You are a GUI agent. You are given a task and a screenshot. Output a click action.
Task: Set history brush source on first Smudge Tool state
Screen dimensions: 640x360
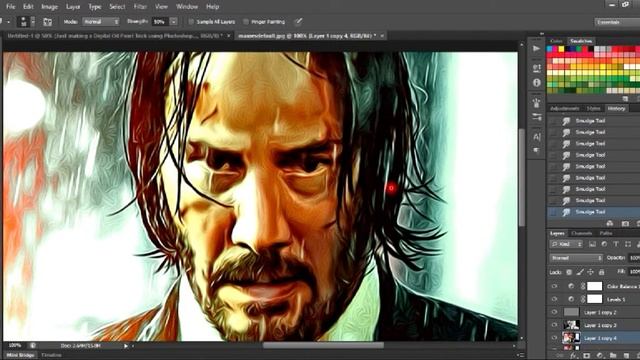click(x=553, y=121)
